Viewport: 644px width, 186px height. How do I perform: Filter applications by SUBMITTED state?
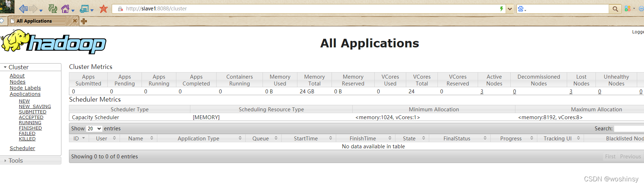(x=33, y=112)
